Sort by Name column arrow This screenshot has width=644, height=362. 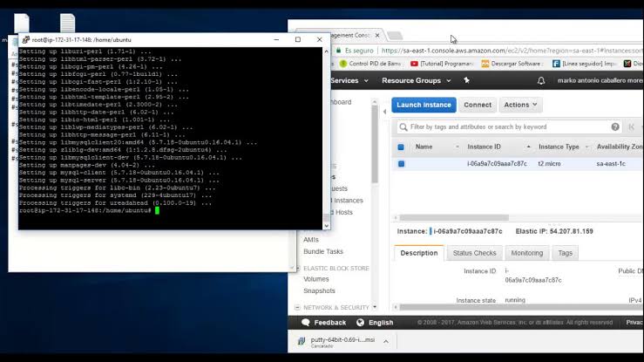458,147
